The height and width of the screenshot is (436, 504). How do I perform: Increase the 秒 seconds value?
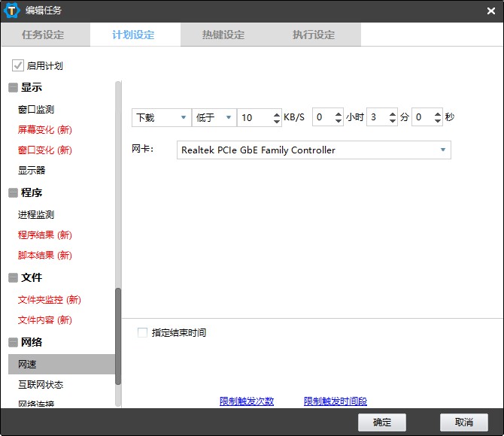pos(438,114)
